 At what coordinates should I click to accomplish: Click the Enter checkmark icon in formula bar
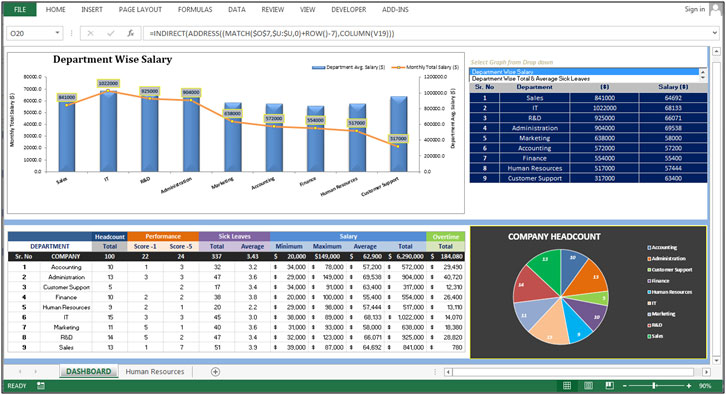pos(111,33)
